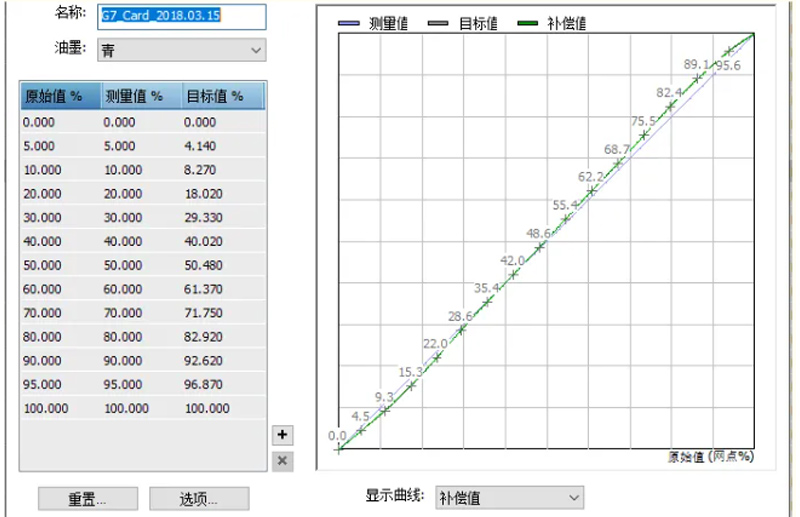800x517 pixels.
Task: Open the 油墨 ink dropdown
Action: click(x=182, y=49)
